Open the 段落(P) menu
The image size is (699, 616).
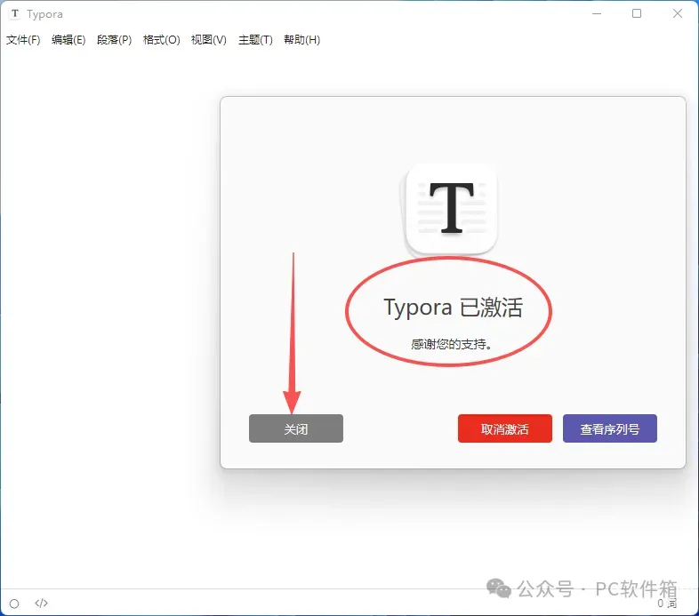(x=114, y=40)
